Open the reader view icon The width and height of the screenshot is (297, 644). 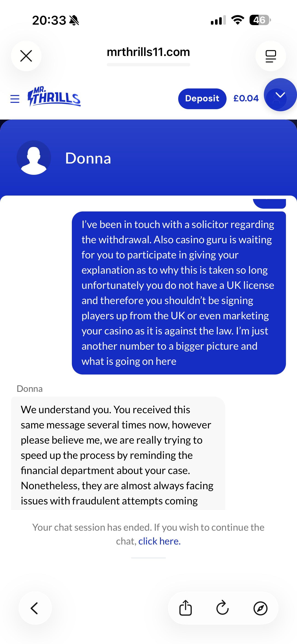click(271, 56)
